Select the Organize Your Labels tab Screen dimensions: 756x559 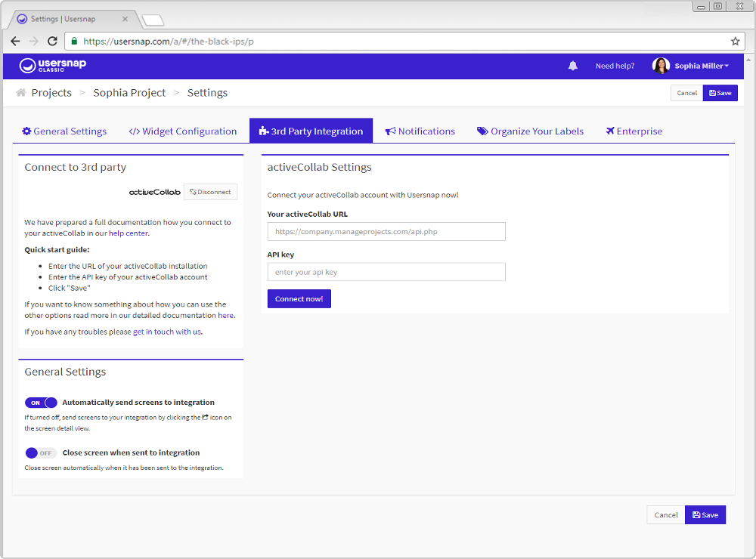(531, 131)
